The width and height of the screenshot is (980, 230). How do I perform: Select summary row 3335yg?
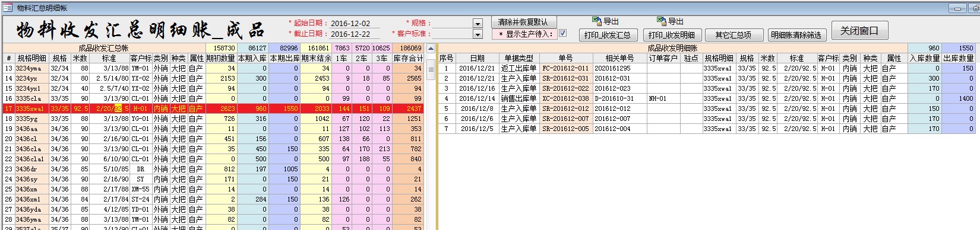[213, 119]
